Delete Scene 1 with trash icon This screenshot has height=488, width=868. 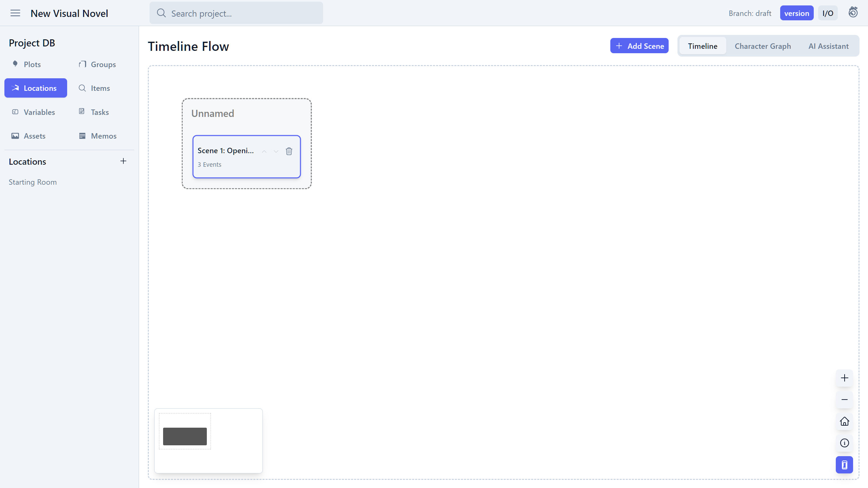pyautogui.click(x=289, y=151)
